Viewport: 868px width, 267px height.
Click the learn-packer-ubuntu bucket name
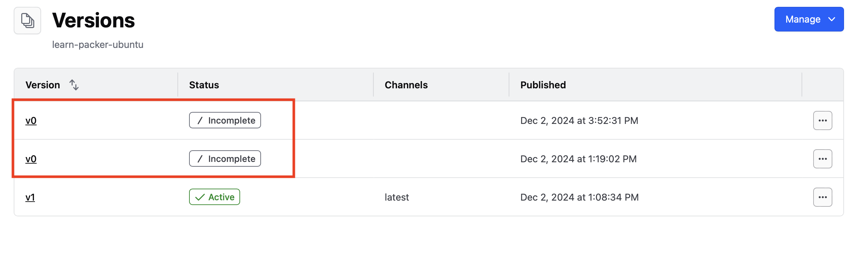[98, 44]
